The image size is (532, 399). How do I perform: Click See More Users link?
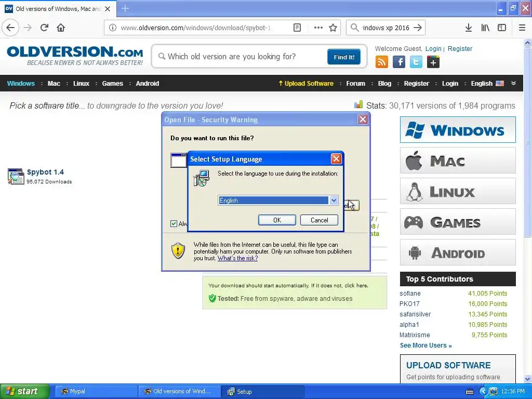[x=426, y=345]
